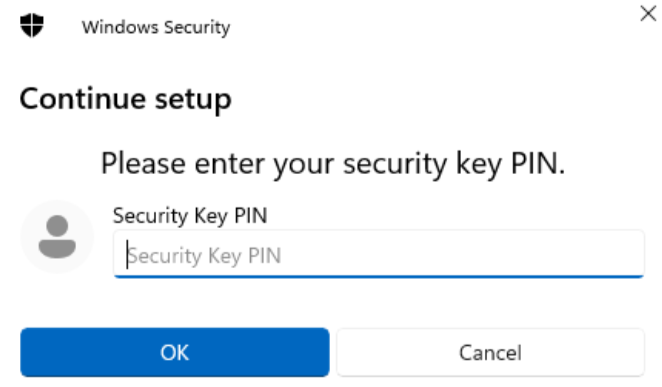
Task: Click the "Windows Security" title text
Action: click(x=156, y=27)
